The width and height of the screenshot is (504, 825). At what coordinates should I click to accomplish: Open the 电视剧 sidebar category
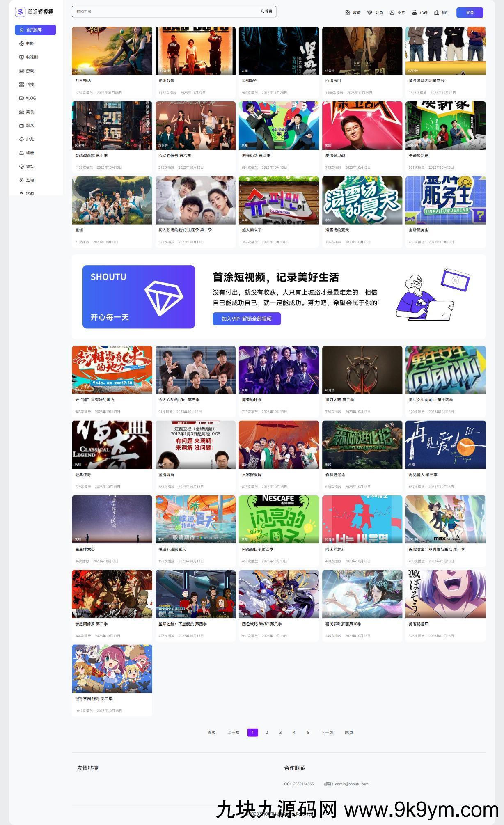click(x=32, y=57)
